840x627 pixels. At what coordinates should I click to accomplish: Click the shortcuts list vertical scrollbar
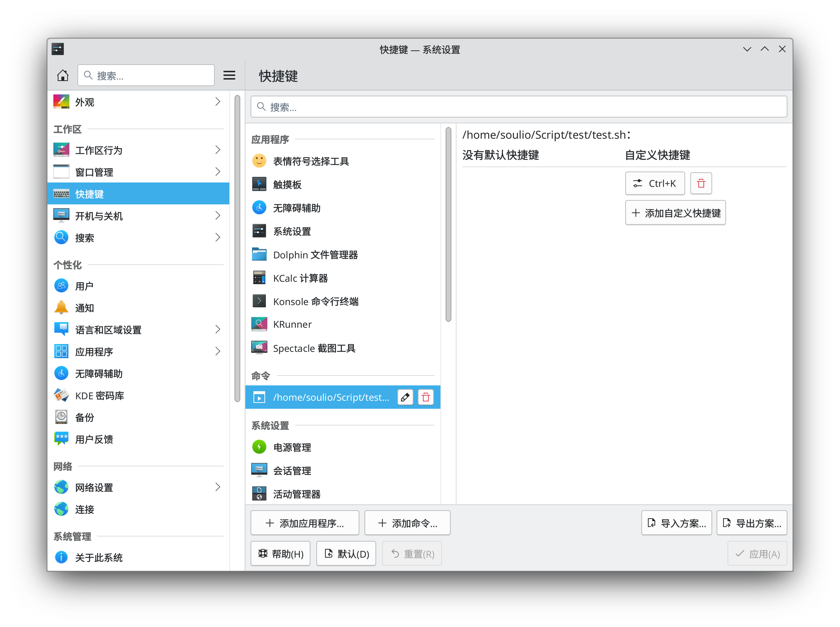(x=448, y=225)
